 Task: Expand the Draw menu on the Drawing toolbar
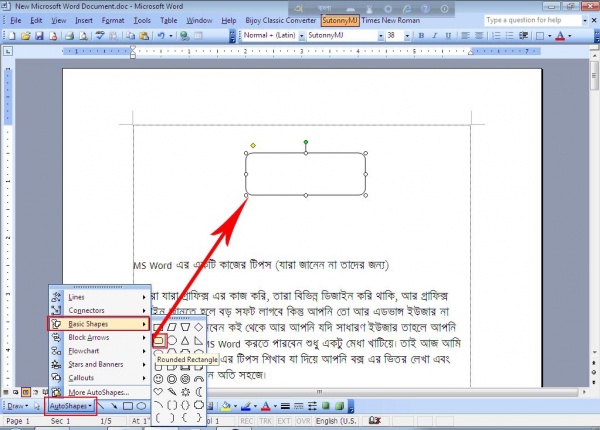pos(18,406)
